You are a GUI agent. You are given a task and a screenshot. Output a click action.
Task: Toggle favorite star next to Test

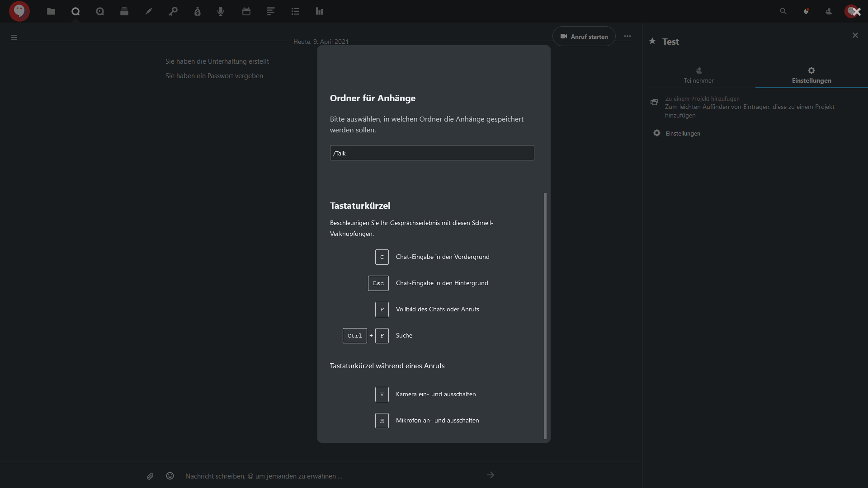click(x=652, y=41)
